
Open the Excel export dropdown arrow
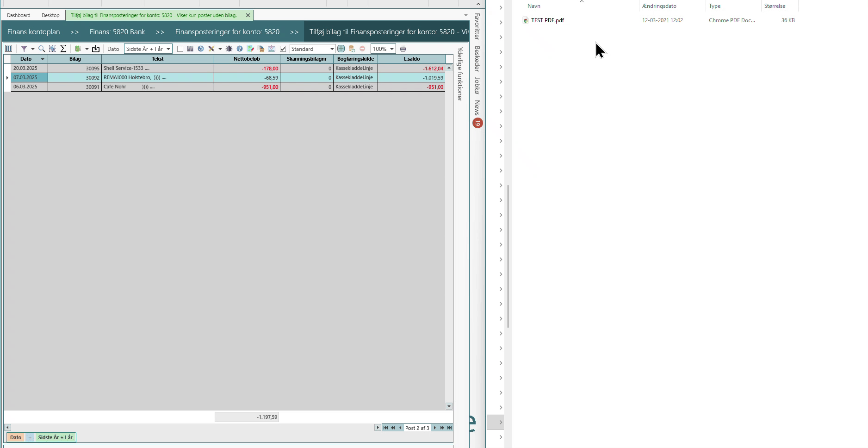tap(87, 49)
